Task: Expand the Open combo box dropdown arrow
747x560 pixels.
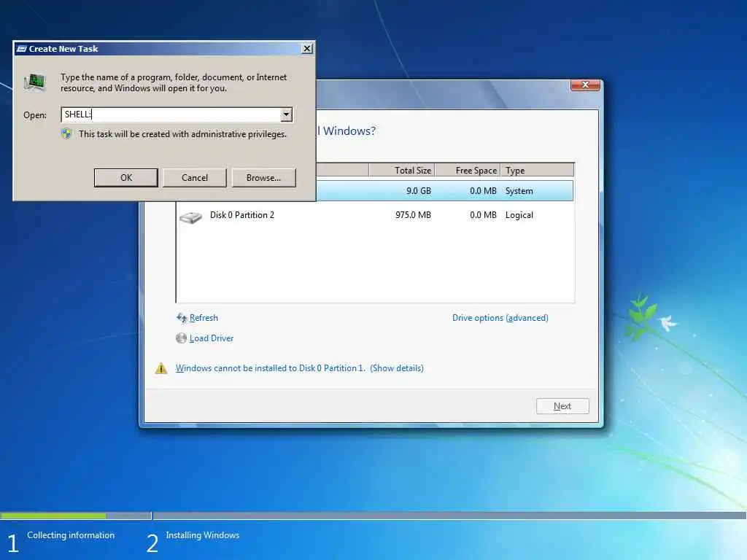Action: click(286, 114)
